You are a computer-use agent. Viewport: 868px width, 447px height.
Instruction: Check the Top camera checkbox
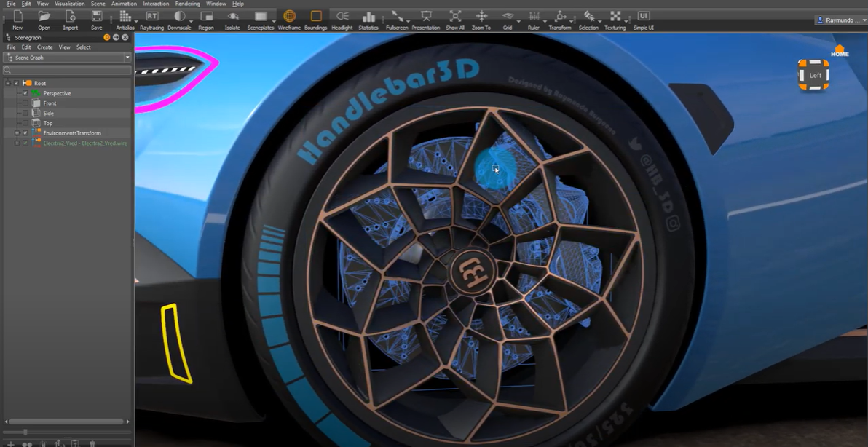25,123
